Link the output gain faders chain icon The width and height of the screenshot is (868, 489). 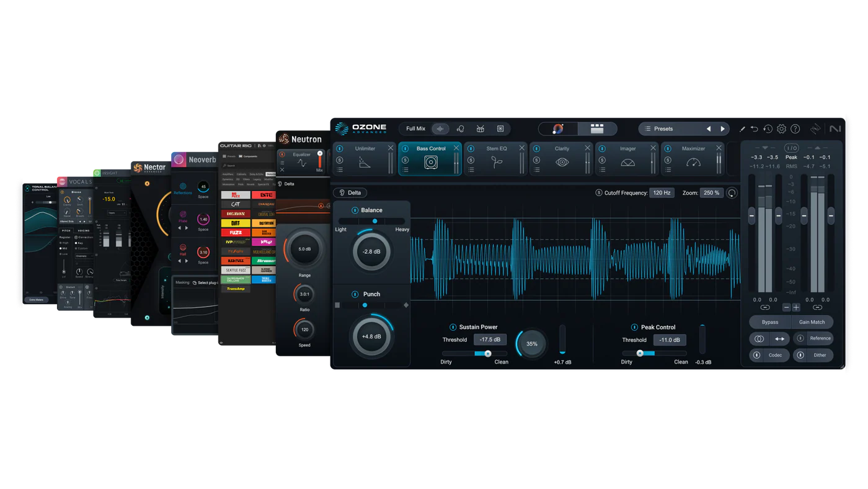pyautogui.click(x=817, y=308)
